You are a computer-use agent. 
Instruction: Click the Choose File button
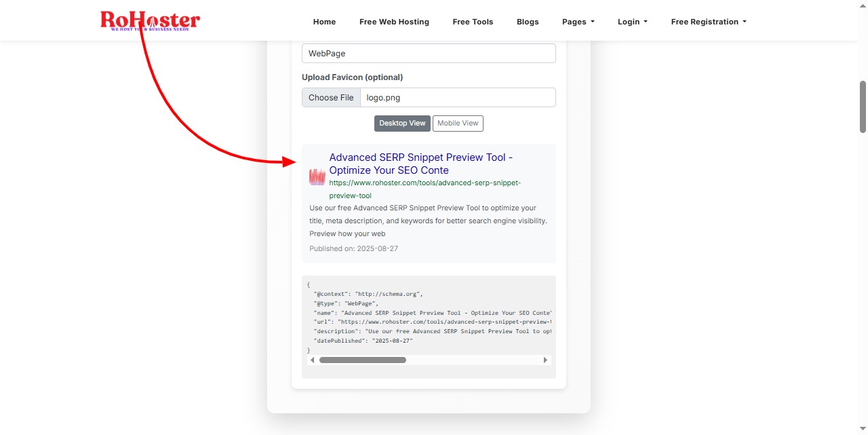coord(331,98)
